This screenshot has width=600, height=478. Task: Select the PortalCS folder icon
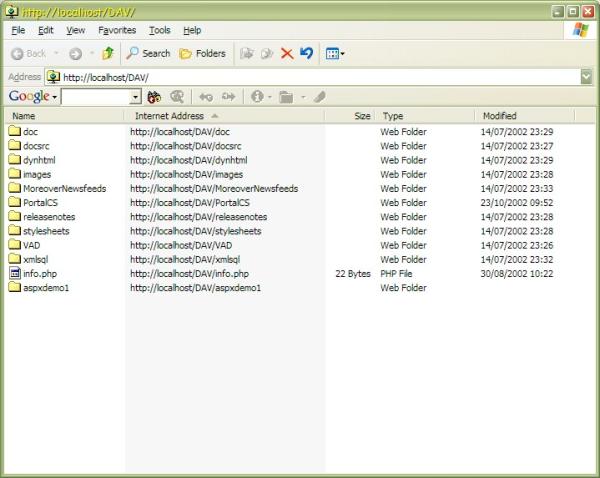coord(15,202)
